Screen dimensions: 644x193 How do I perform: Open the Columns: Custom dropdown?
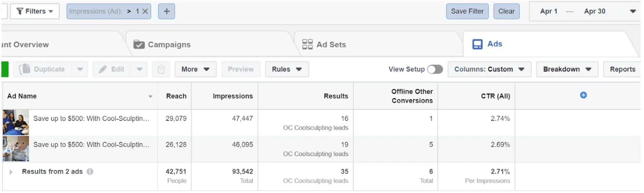click(490, 69)
